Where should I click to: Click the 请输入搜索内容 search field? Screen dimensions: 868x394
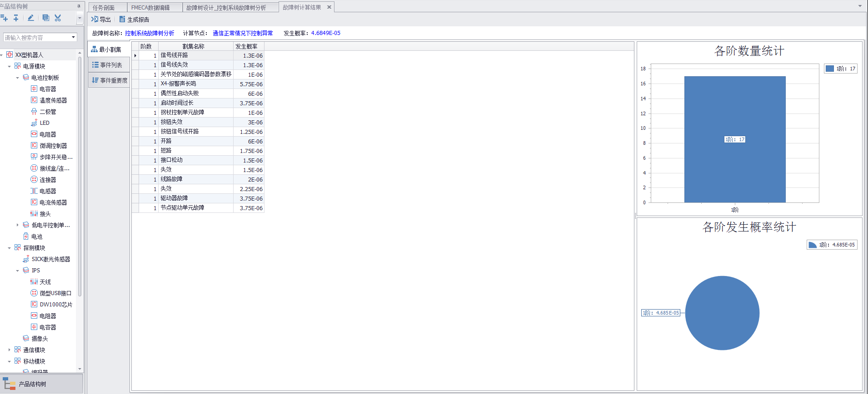[x=36, y=38]
